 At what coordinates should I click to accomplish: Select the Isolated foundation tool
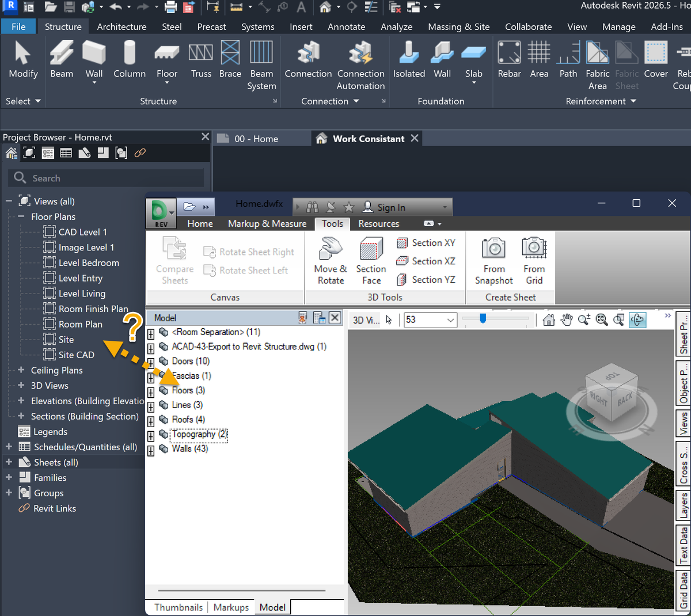[409, 60]
